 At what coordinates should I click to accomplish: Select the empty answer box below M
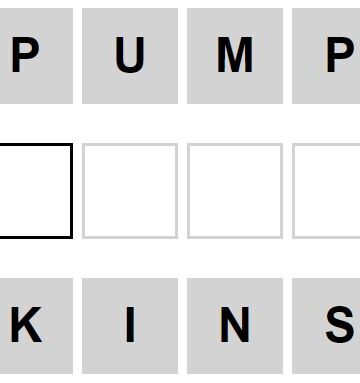235,191
